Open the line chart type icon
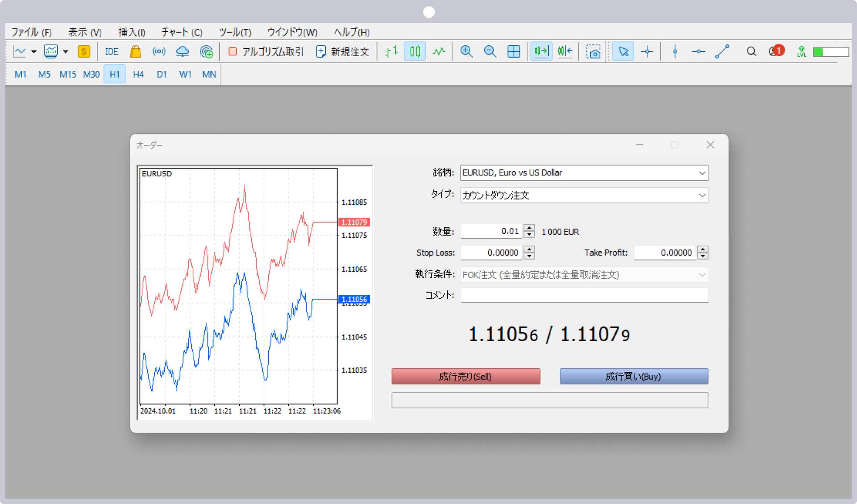This screenshot has height=504, width=857. (20, 52)
